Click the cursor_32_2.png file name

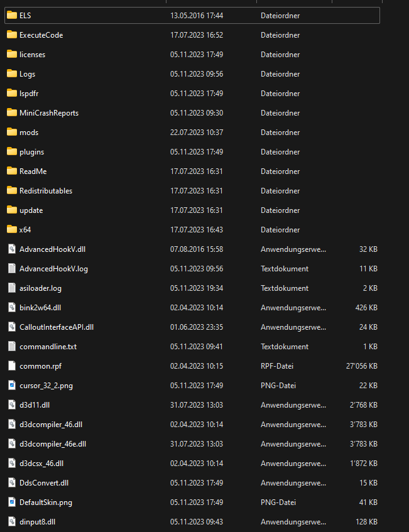tap(46, 386)
